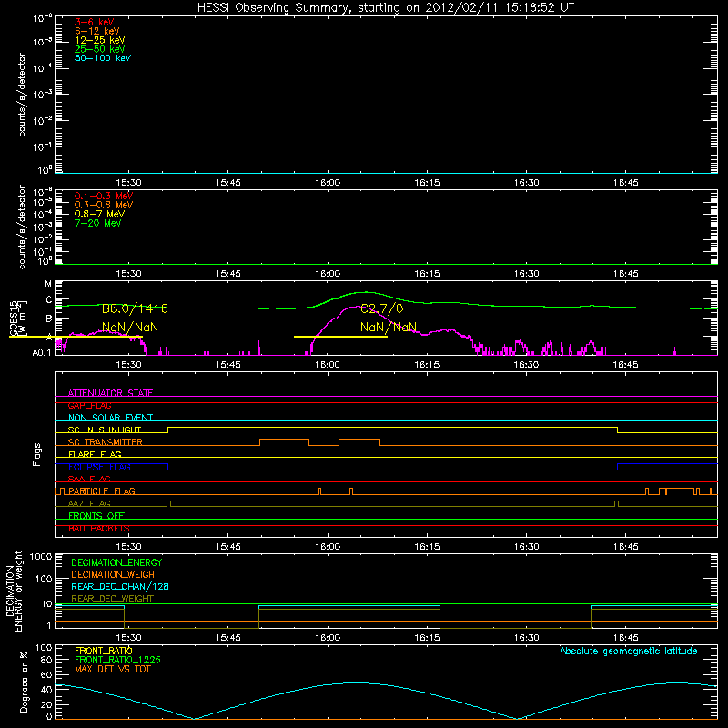Click the vertical Flags axis title
The width and height of the screenshot is (728, 728).
pyautogui.click(x=37, y=454)
